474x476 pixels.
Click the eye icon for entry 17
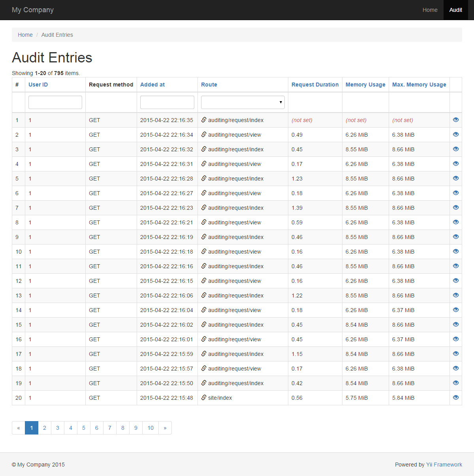(456, 354)
